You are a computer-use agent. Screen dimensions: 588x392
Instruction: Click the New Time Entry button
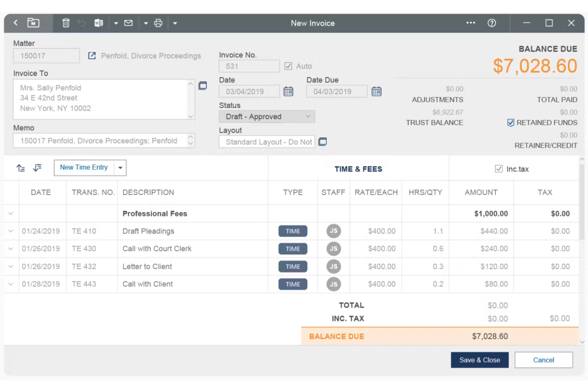click(84, 168)
